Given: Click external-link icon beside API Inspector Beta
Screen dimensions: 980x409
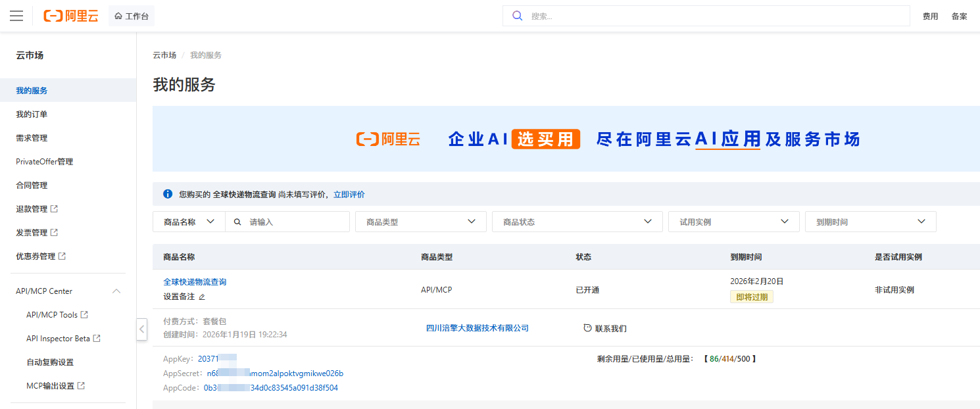Looking at the screenshot, I should 97,339.
